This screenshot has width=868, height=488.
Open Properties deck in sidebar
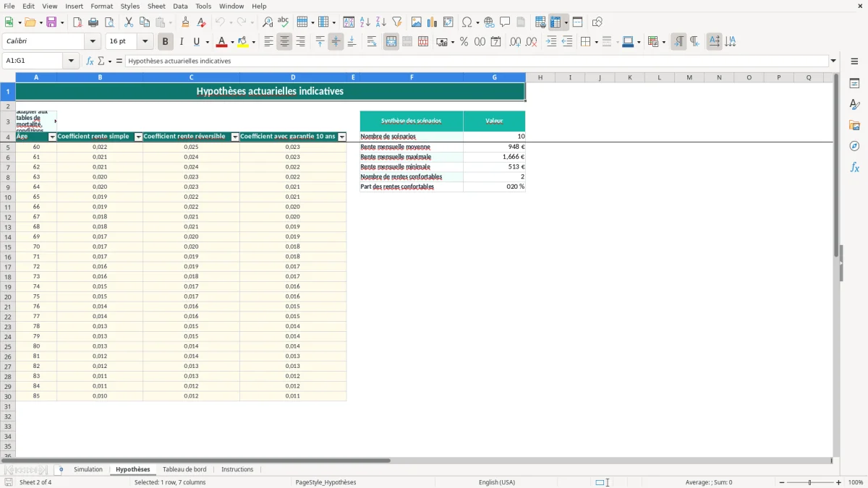(x=854, y=84)
